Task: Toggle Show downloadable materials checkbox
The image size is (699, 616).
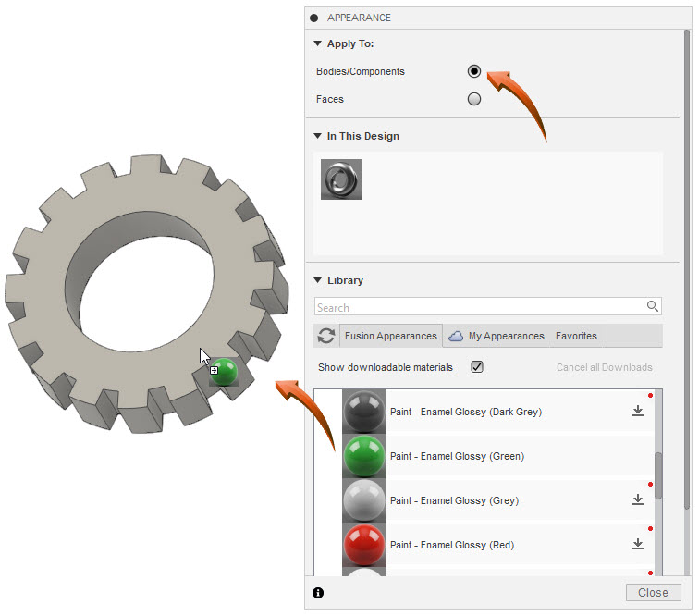Action: [477, 367]
